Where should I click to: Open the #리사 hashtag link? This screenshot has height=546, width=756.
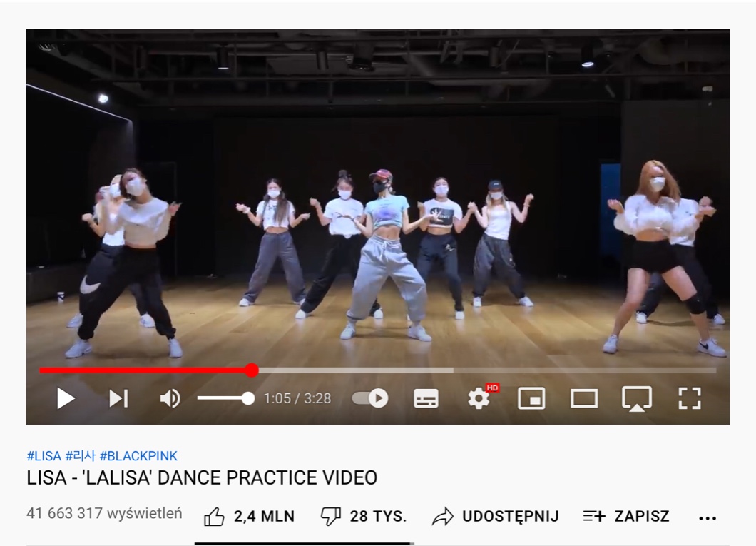click(80, 456)
